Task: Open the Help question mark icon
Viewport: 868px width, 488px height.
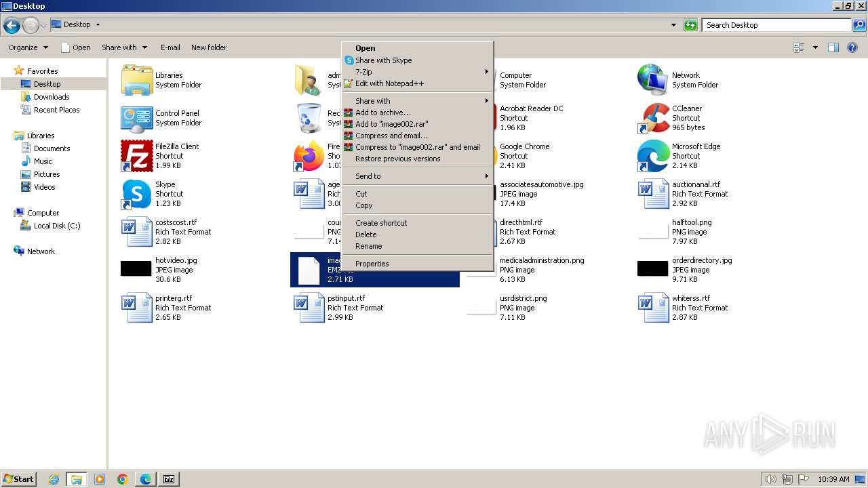Action: [852, 47]
